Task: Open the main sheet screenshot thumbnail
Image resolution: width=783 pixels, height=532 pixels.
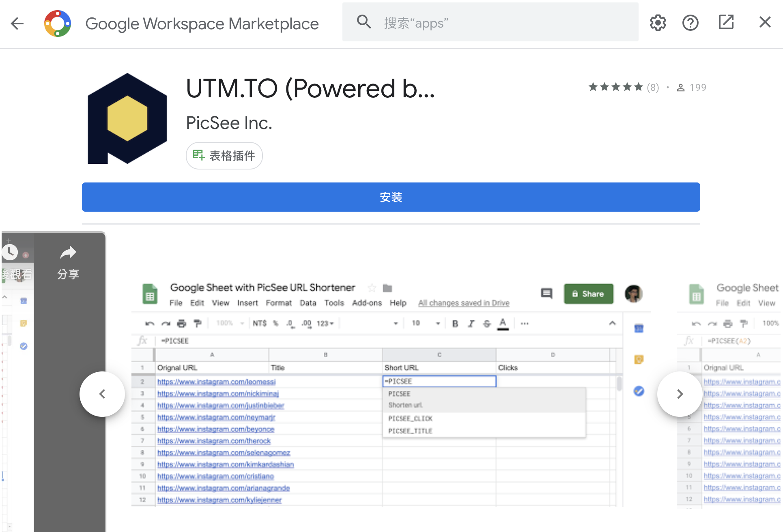Action: (391, 391)
